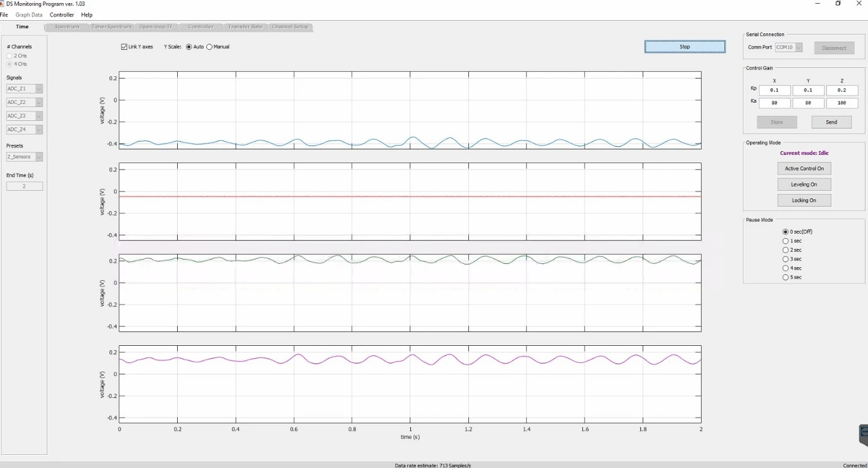This screenshot has height=468, width=868.
Task: Edit the Kp Y gain field
Action: pyautogui.click(x=808, y=90)
